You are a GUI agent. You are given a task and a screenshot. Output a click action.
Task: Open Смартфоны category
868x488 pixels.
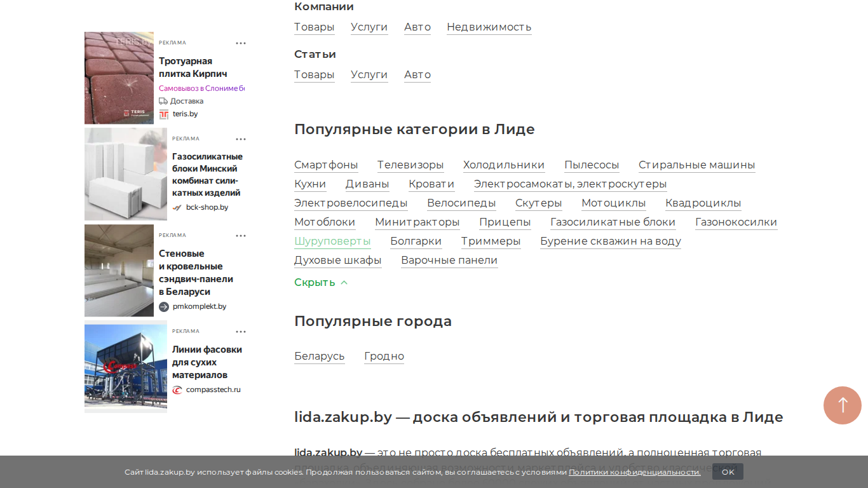pyautogui.click(x=326, y=165)
